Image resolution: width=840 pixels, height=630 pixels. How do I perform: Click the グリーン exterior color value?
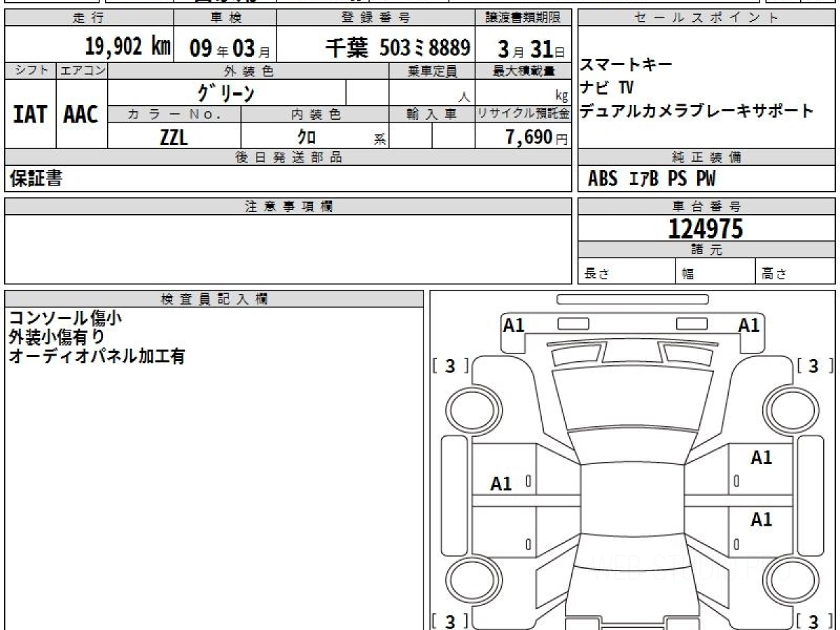tap(226, 93)
